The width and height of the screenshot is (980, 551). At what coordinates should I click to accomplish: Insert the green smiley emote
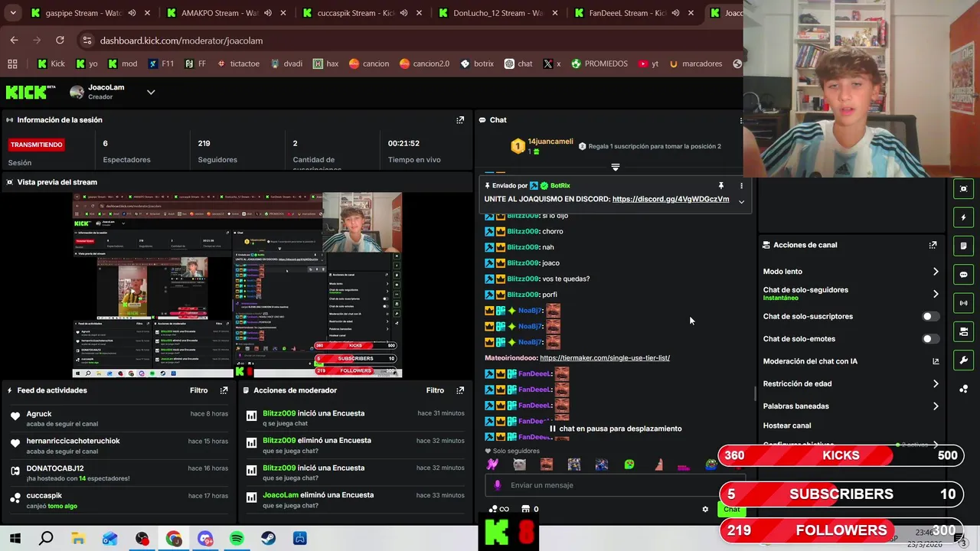629,465
